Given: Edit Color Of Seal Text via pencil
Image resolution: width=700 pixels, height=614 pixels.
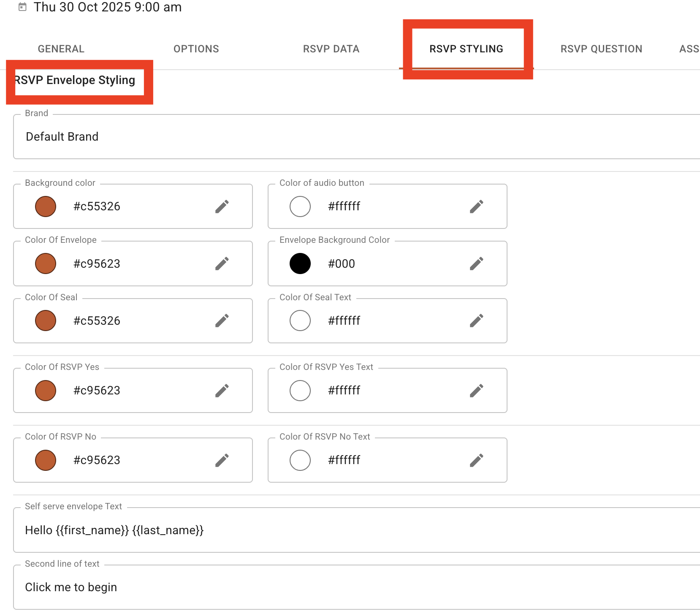Looking at the screenshot, I should (x=476, y=321).
